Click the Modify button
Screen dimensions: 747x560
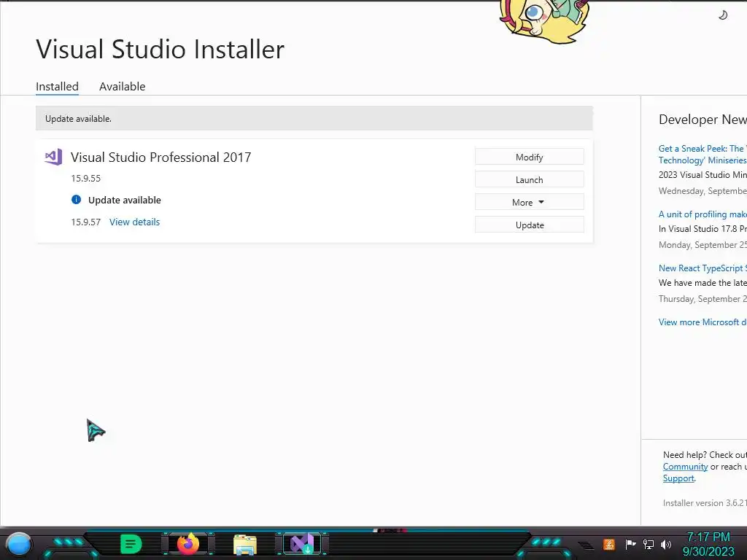(530, 157)
